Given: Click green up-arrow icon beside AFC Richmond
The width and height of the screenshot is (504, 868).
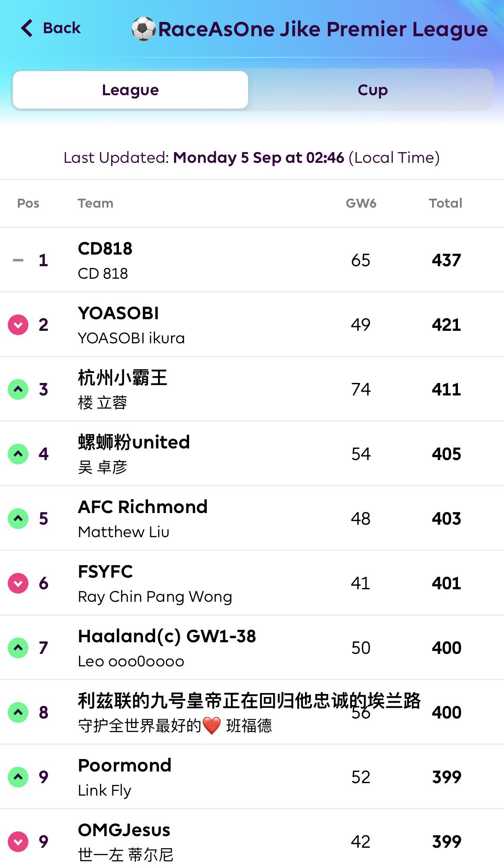Looking at the screenshot, I should tap(18, 519).
